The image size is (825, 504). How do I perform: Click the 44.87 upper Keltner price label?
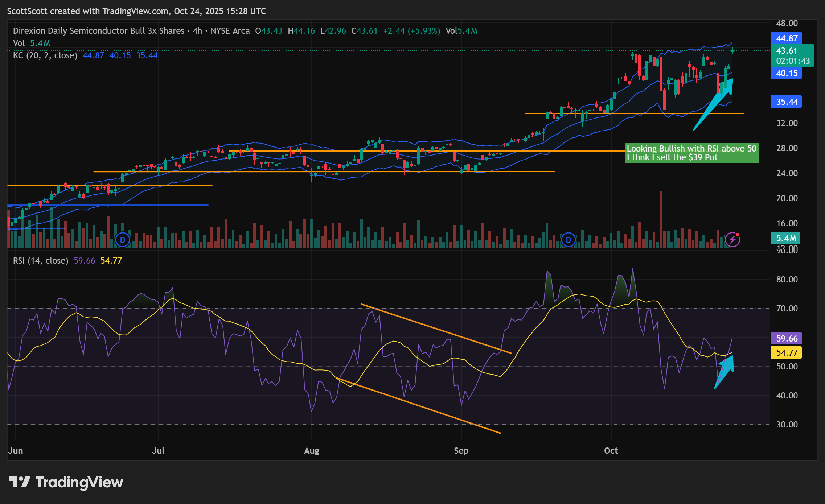pos(786,38)
